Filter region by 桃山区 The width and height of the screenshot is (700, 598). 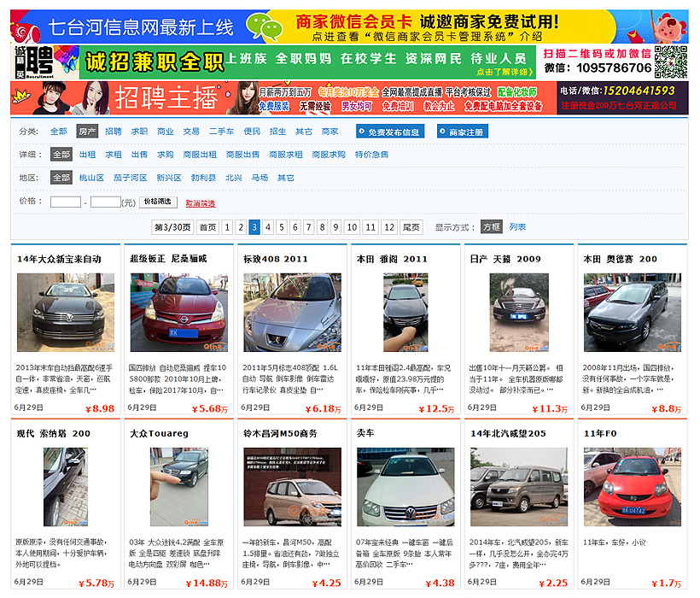tap(91, 178)
